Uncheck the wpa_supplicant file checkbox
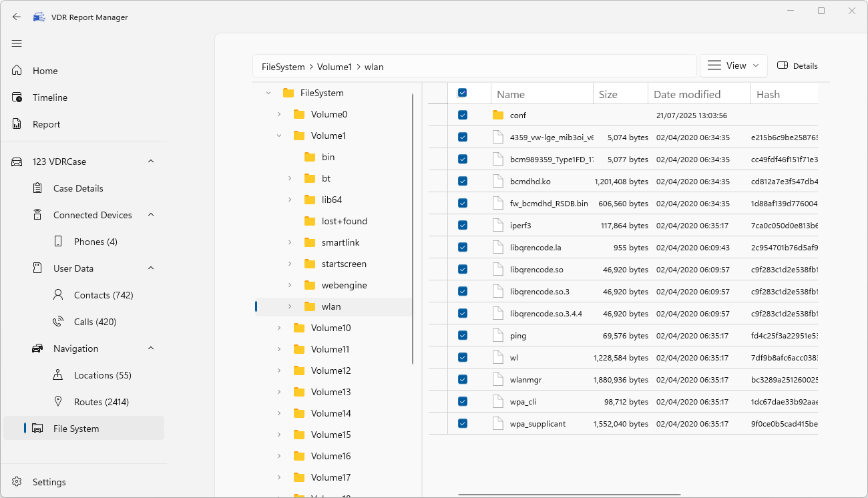The height and width of the screenshot is (498, 868). 463,424
